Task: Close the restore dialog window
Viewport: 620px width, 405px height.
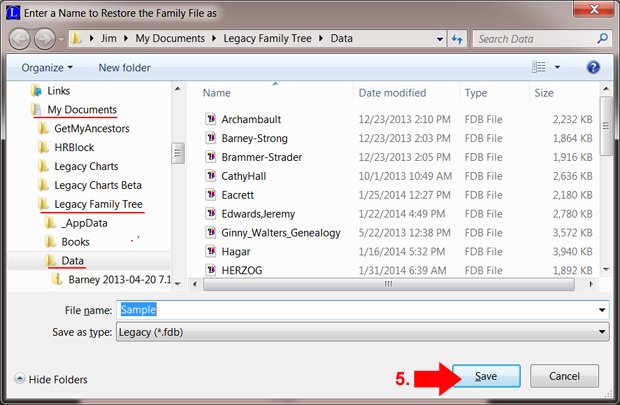Action: pyautogui.click(x=594, y=9)
